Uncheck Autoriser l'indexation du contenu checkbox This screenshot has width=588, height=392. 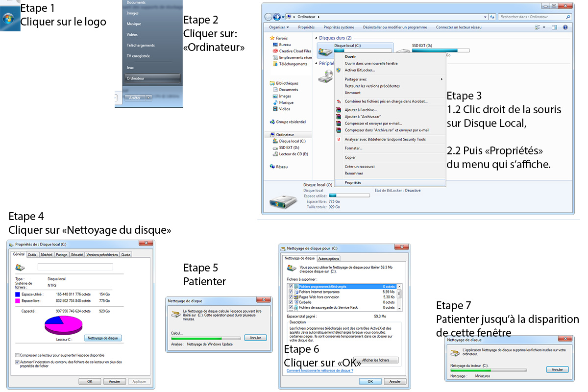pos(17,362)
